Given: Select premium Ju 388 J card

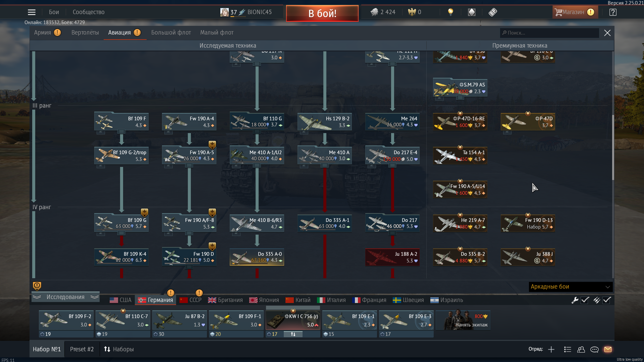Looking at the screenshot, I should [528, 257].
